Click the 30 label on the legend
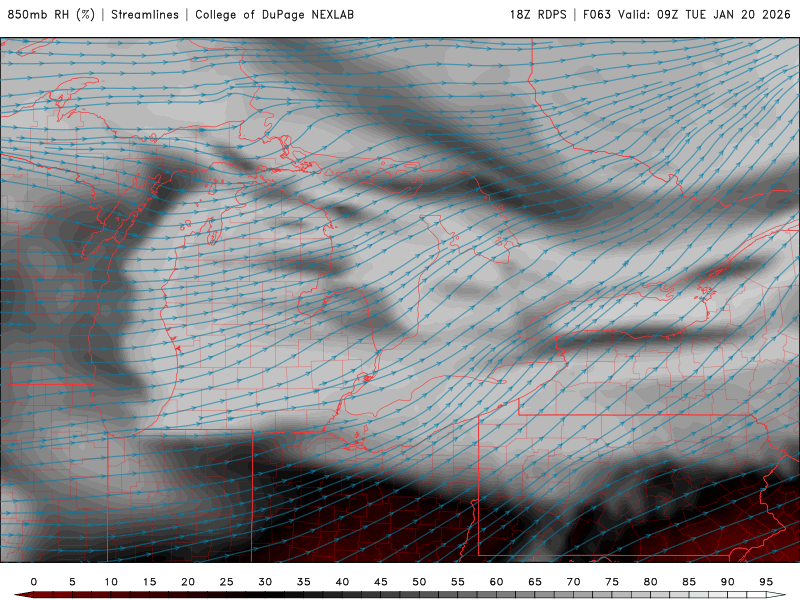The height and width of the screenshot is (600, 800). [x=265, y=582]
